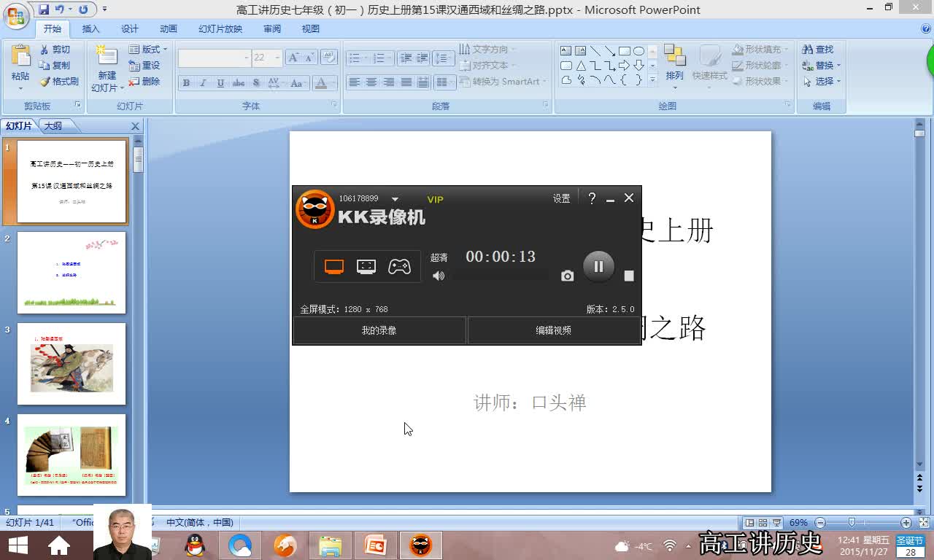This screenshot has width=934, height=560.
Task: Switch to 设计 ribbon tab
Action: click(130, 29)
